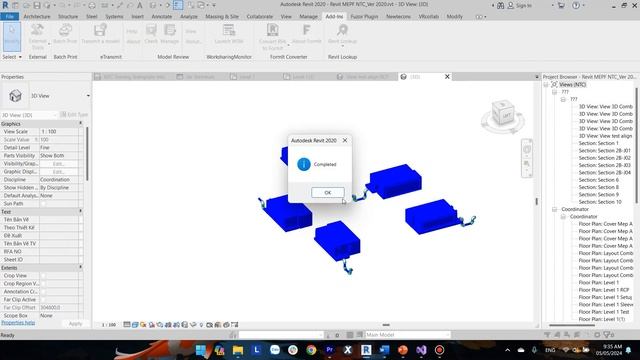This screenshot has height=360, width=640.
Task: Click the Project Browser horizontal scrollbar
Action: (572, 325)
